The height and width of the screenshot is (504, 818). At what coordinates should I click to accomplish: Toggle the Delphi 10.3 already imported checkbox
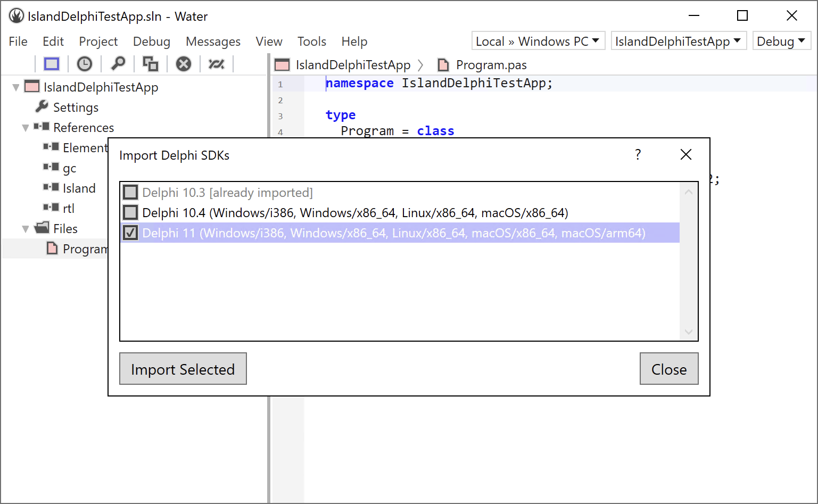[130, 192]
